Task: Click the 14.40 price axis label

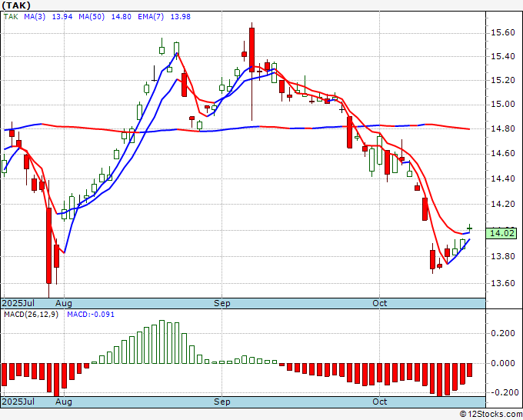Action: point(503,178)
